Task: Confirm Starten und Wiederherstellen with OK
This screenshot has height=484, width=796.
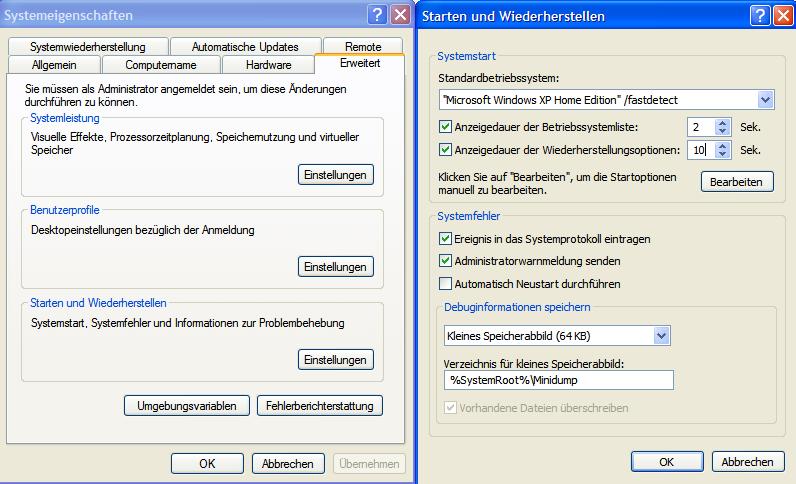Action: click(x=667, y=462)
